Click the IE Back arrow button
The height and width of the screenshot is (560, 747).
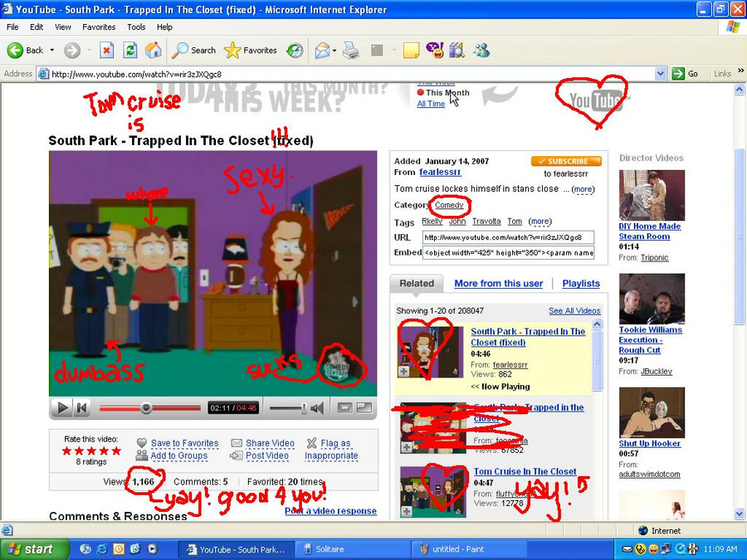15,50
